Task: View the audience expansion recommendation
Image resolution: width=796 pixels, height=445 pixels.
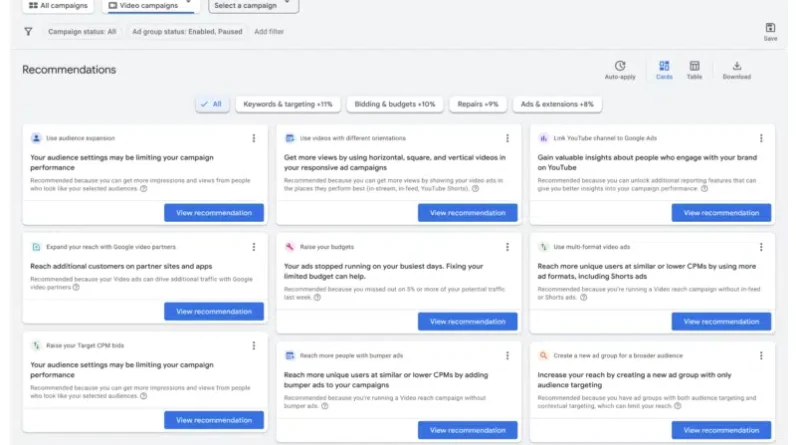Action: coord(214,213)
